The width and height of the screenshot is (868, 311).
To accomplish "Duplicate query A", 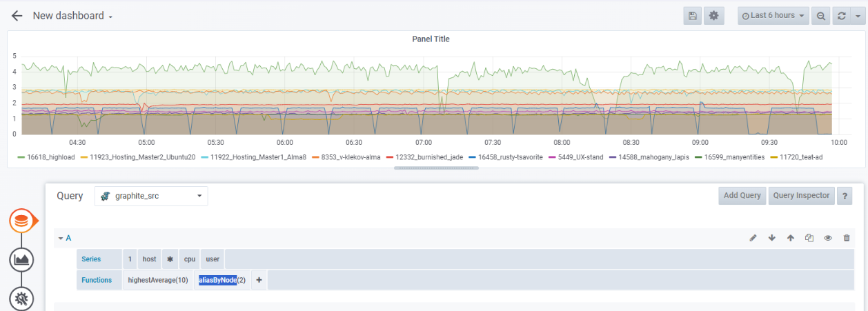I will coord(809,238).
